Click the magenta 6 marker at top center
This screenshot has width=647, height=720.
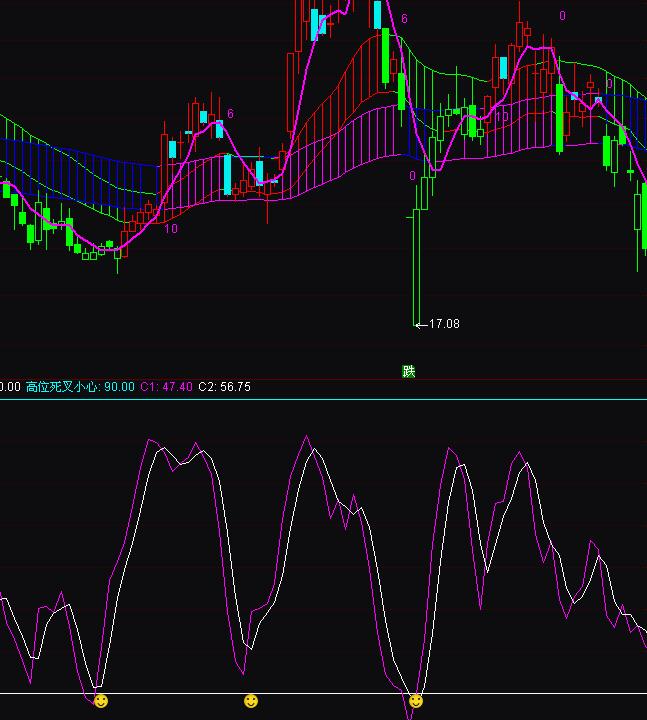click(x=404, y=19)
